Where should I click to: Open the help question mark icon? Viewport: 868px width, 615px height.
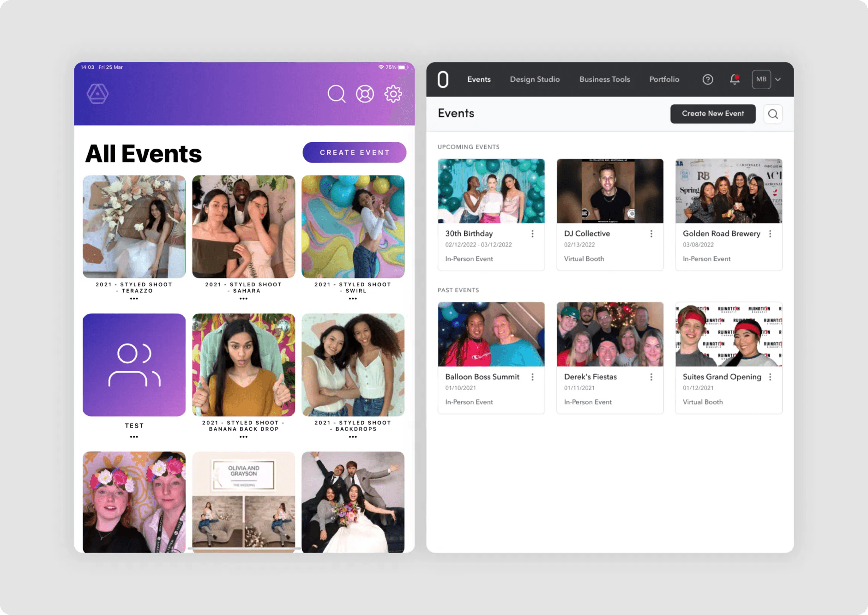click(708, 79)
